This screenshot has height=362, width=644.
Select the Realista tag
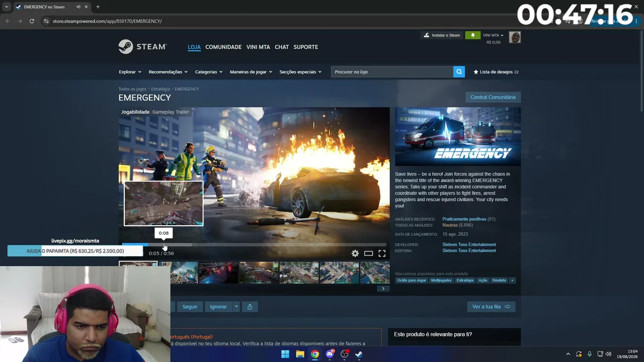(x=499, y=281)
